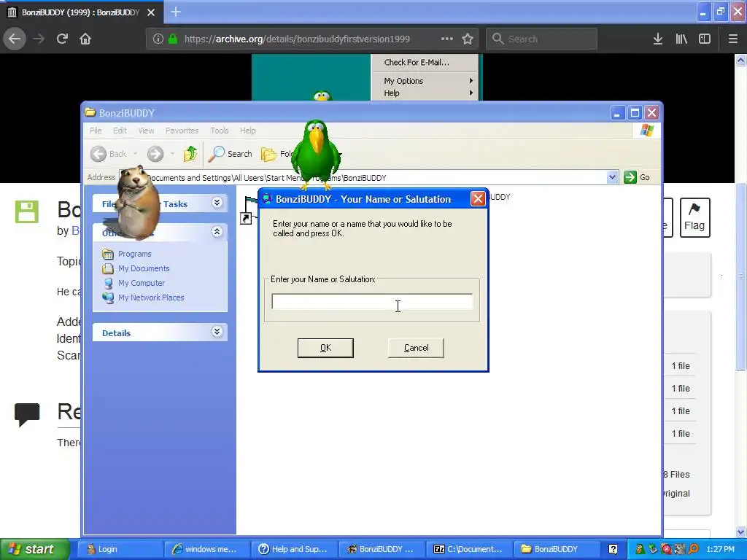
Task: Click green parrot system tray icon
Action: pos(639,549)
